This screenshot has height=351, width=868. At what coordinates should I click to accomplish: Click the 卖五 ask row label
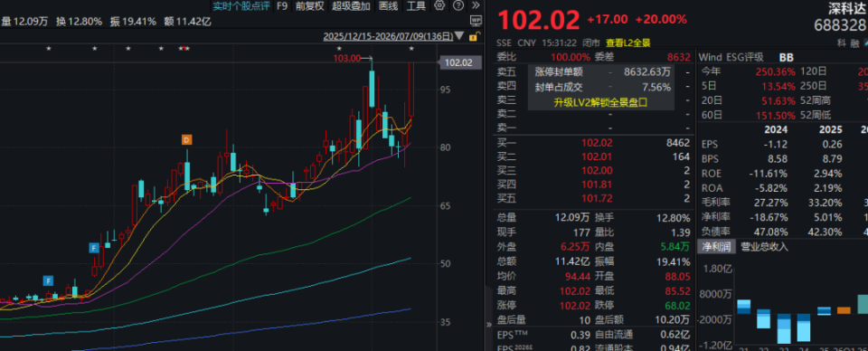[506, 71]
